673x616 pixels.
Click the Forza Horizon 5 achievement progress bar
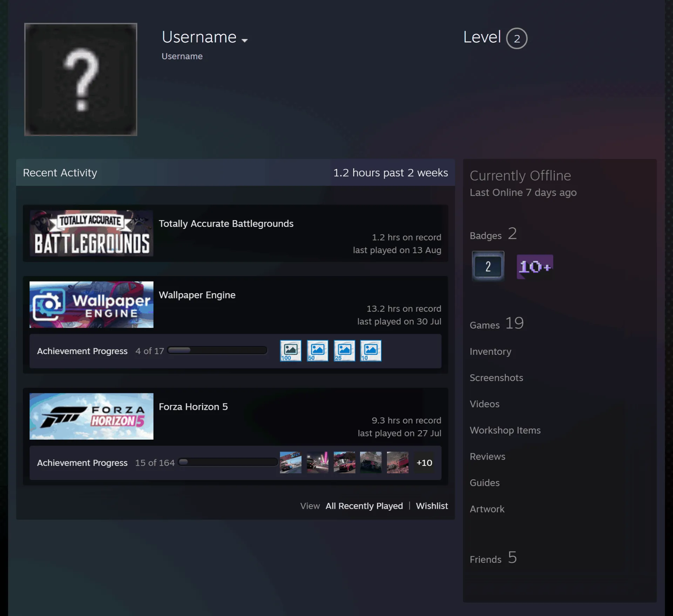click(228, 462)
